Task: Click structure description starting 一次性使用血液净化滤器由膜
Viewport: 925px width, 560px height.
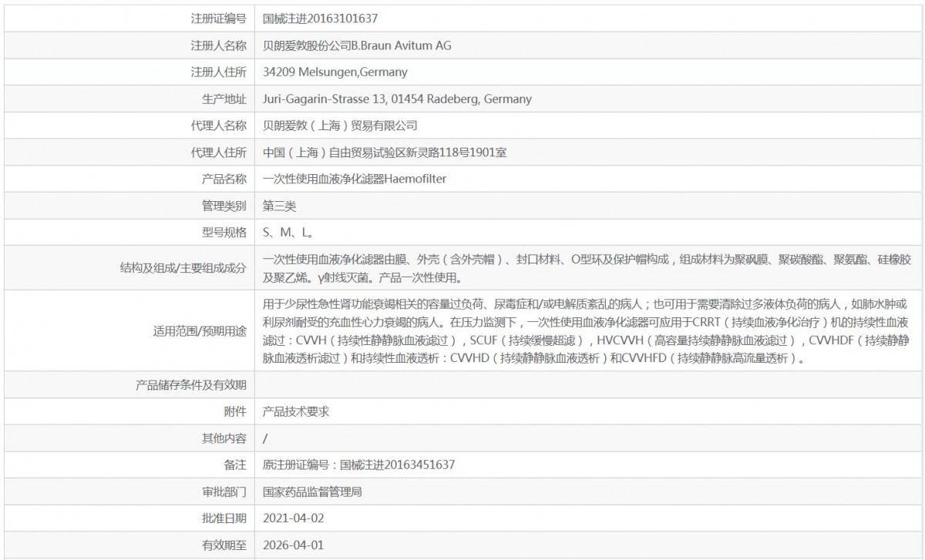Action: tap(587, 268)
